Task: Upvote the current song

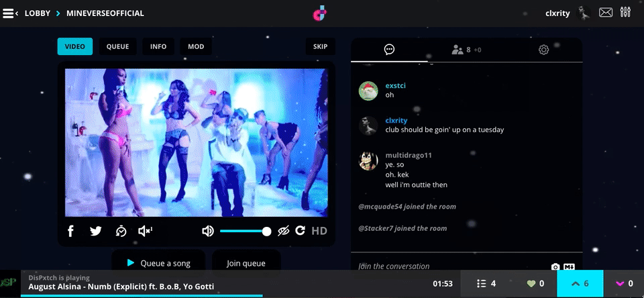Action: pos(580,284)
